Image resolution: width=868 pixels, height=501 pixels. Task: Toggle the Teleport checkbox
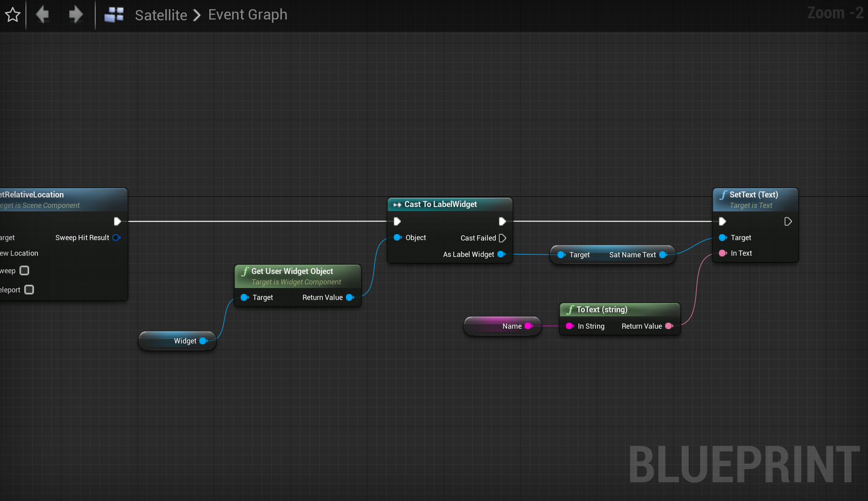point(29,290)
